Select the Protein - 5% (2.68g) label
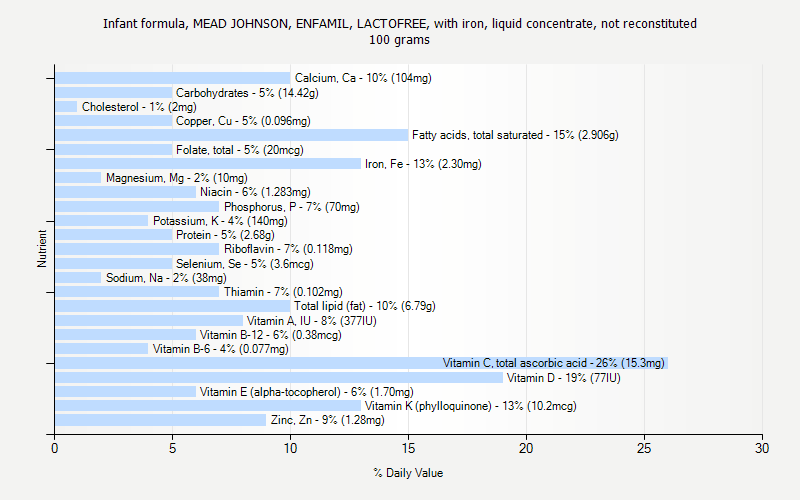The height and width of the screenshot is (500, 800). [225, 235]
